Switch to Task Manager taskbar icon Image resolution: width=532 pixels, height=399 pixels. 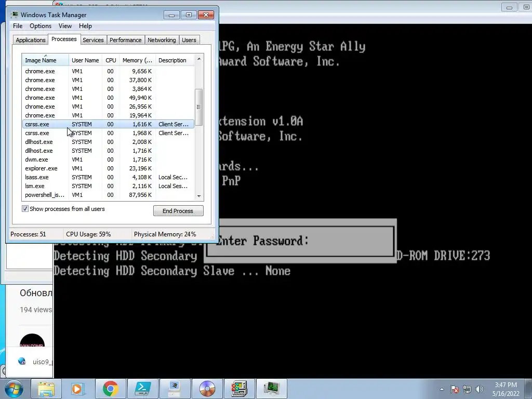pos(272,389)
